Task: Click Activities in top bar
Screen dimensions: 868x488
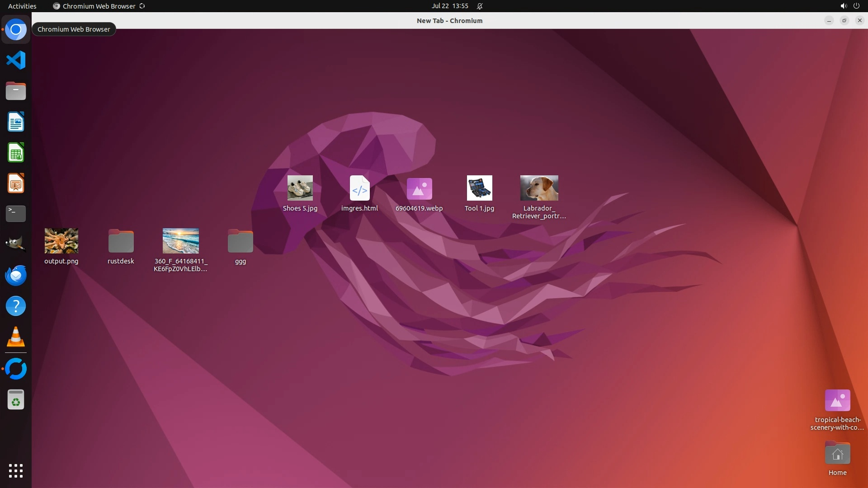Action: (22, 6)
